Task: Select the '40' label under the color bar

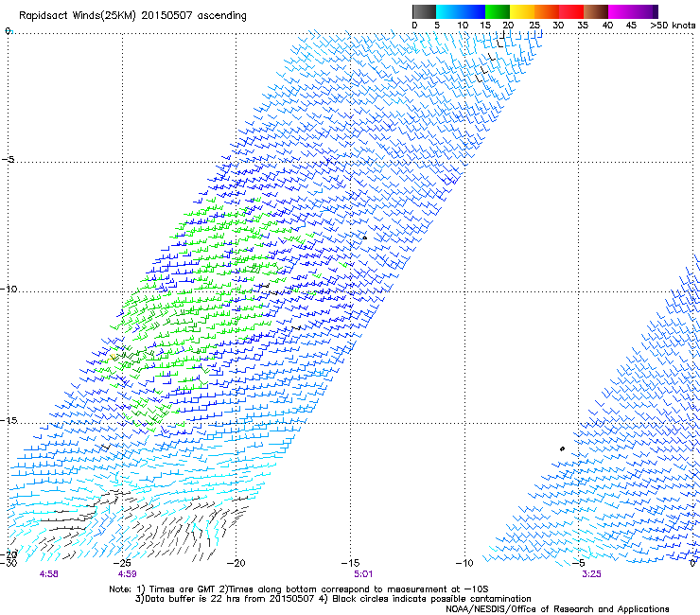Action: [607, 25]
